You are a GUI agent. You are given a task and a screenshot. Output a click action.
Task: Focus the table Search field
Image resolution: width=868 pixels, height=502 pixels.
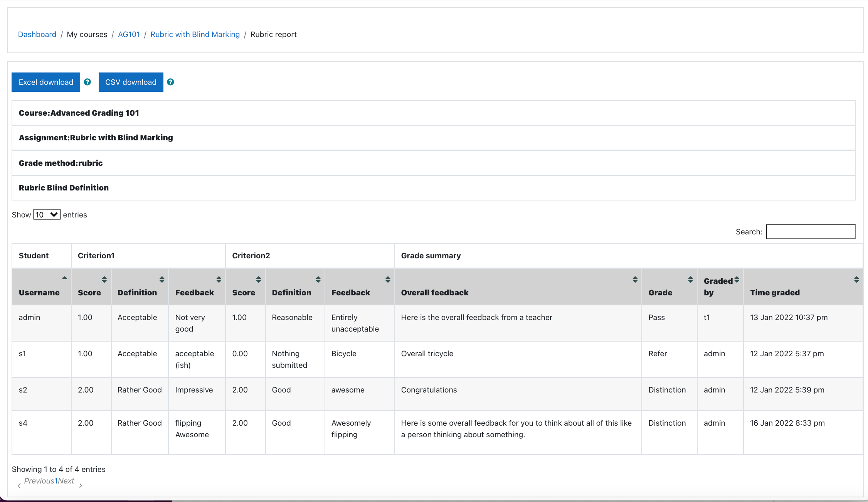[811, 232]
